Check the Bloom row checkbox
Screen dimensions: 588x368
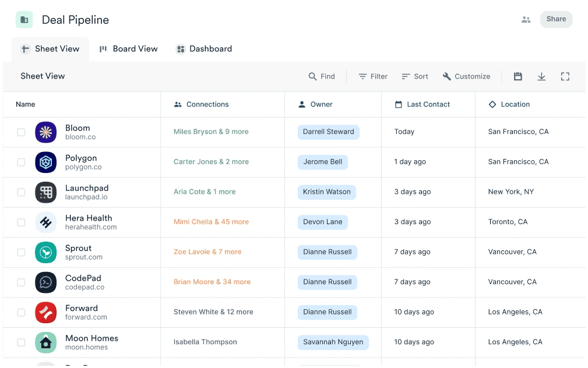tap(21, 132)
